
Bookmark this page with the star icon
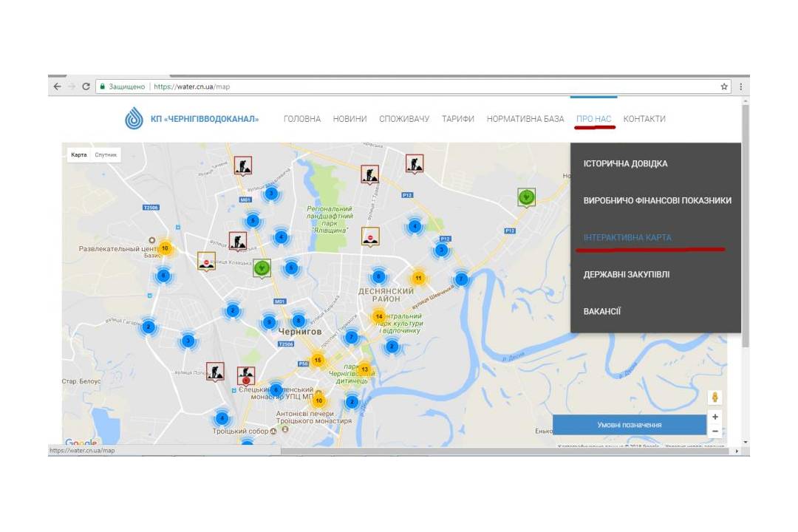[x=723, y=86]
